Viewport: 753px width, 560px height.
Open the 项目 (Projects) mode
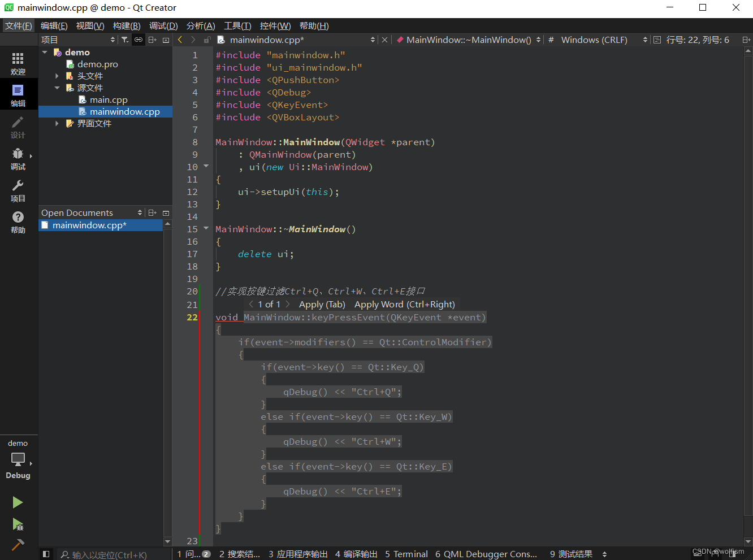(x=18, y=190)
